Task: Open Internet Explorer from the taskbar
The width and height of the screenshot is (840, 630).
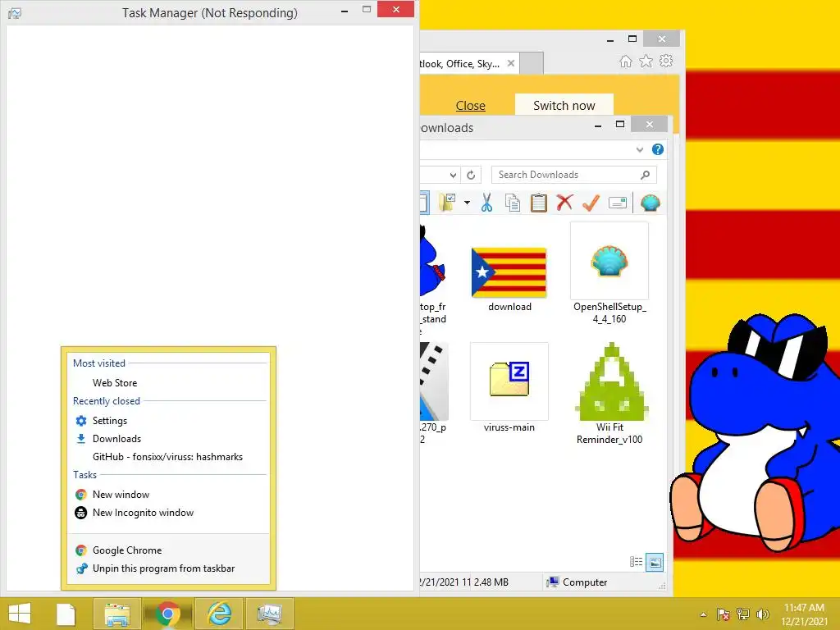Action: pos(219,614)
